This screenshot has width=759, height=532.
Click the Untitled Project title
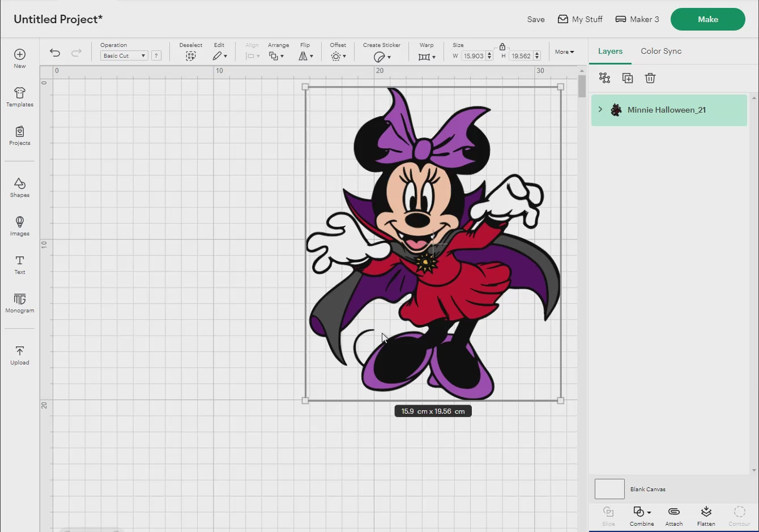[x=58, y=19]
